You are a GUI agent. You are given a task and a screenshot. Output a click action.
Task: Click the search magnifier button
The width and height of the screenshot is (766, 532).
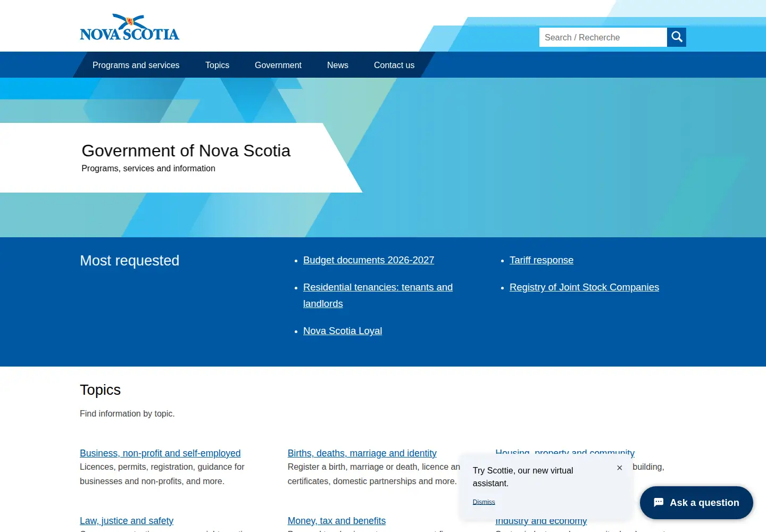pyautogui.click(x=677, y=37)
